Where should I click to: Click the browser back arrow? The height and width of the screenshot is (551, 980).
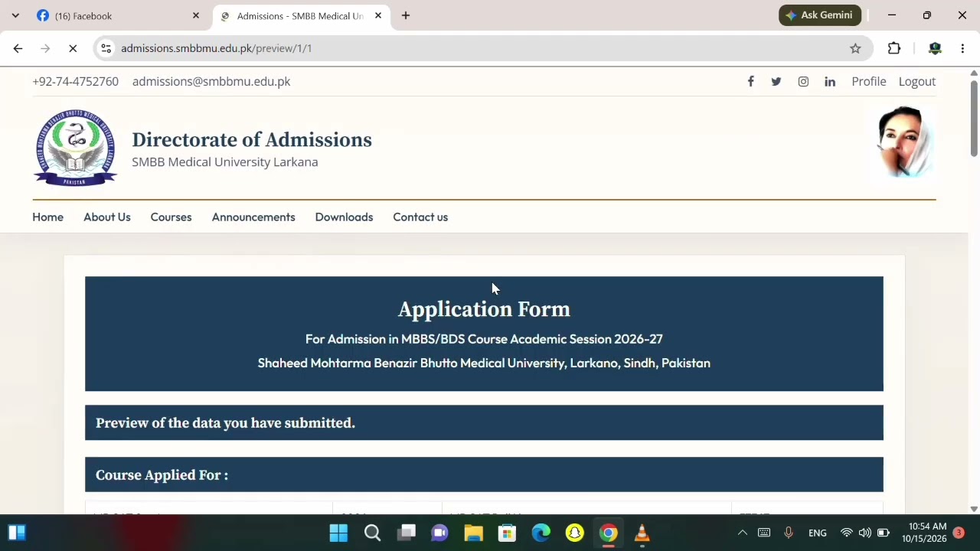(18, 48)
